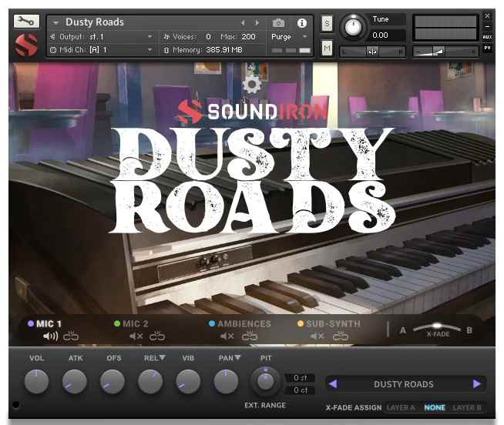Screen dimensions: 504x425
Task: Click the stereo pan slider in header
Action: pos(372,52)
